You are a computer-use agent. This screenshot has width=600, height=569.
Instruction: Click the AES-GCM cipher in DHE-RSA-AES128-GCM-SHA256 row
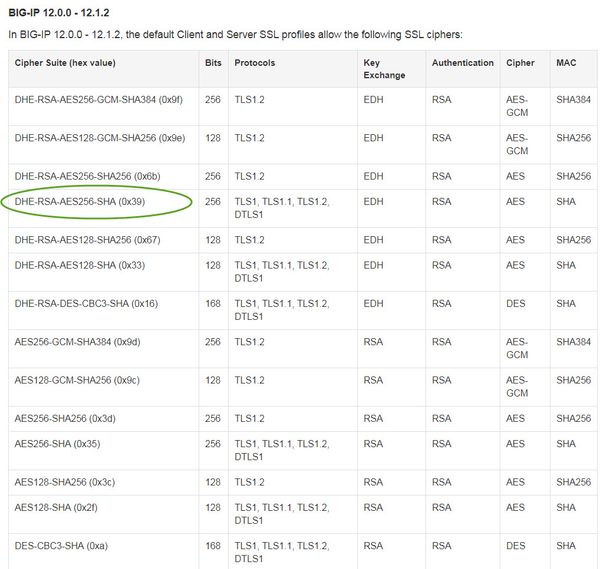517,144
